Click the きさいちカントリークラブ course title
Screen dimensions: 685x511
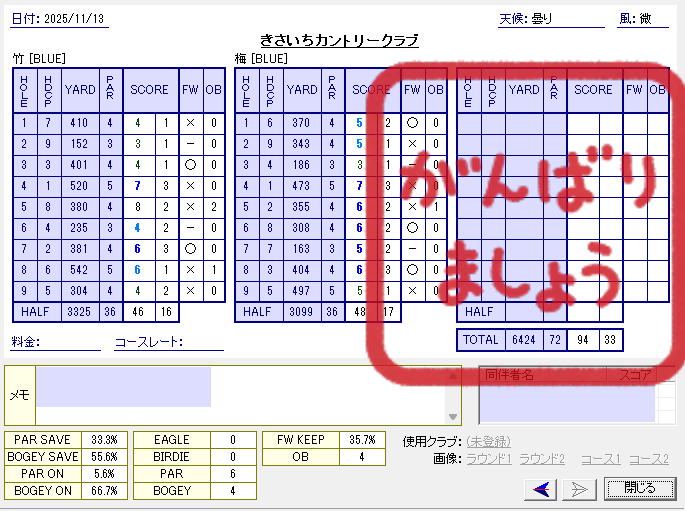click(339, 41)
